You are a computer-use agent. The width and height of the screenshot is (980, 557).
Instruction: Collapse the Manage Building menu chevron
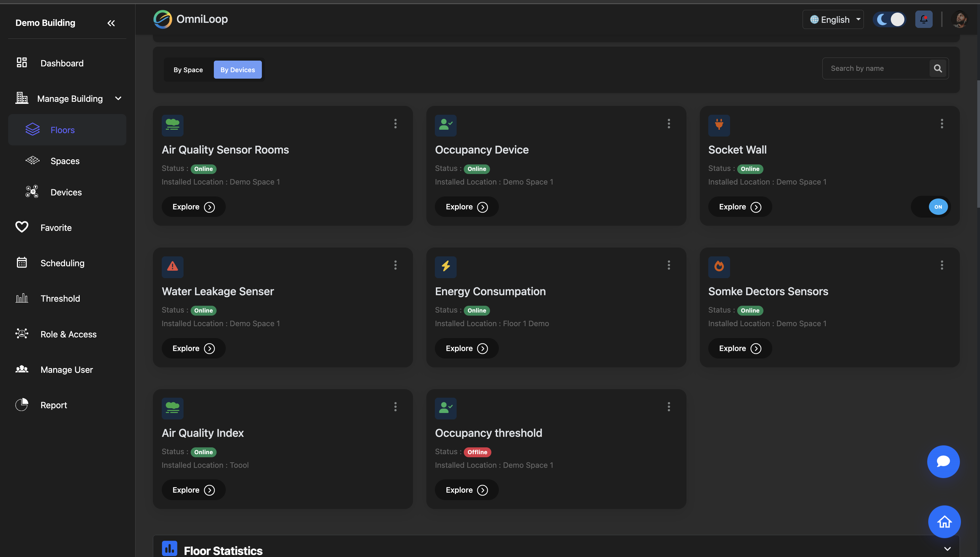(x=118, y=98)
